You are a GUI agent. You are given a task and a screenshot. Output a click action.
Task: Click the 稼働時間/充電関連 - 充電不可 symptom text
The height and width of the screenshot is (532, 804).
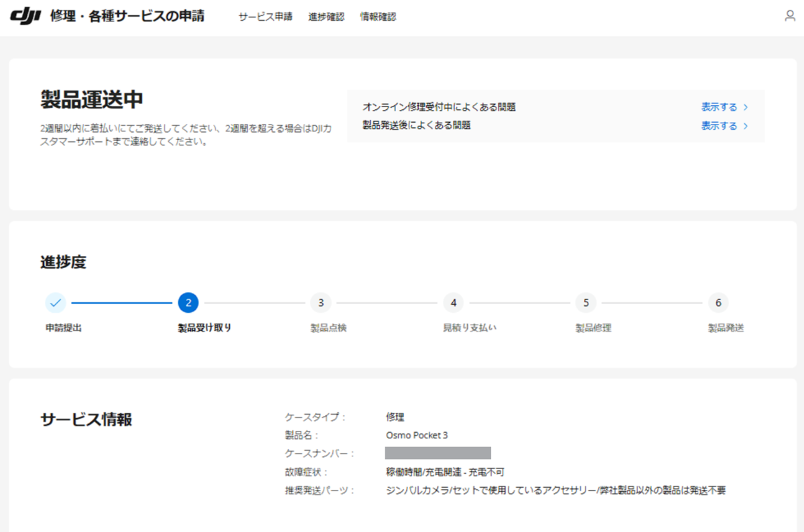[x=445, y=472]
